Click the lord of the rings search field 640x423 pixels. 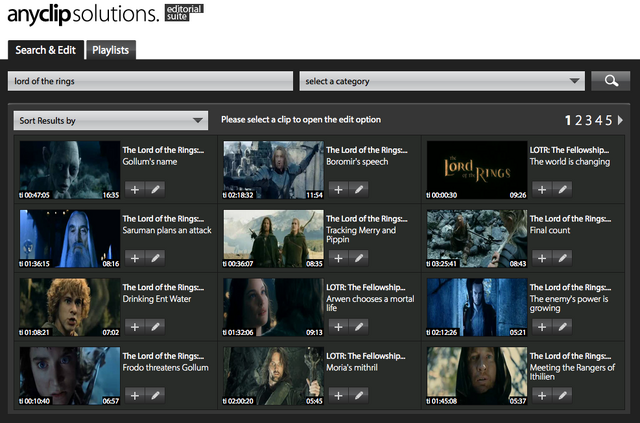coord(150,81)
